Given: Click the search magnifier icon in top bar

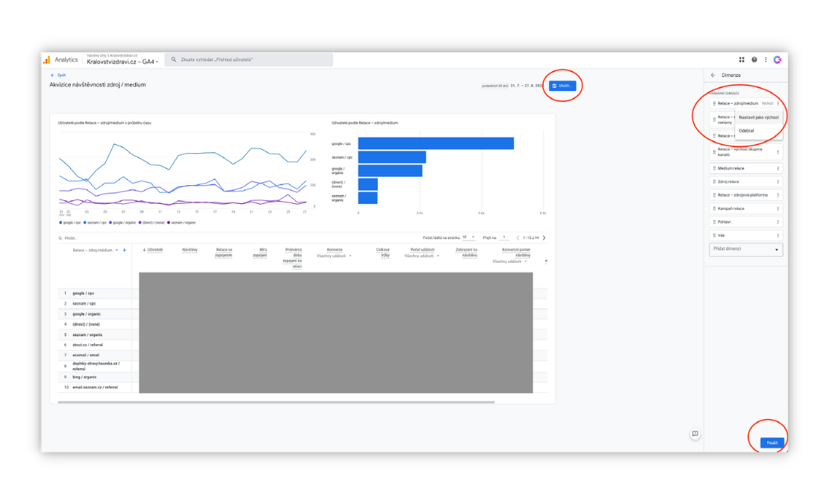Looking at the screenshot, I should click(x=173, y=60).
